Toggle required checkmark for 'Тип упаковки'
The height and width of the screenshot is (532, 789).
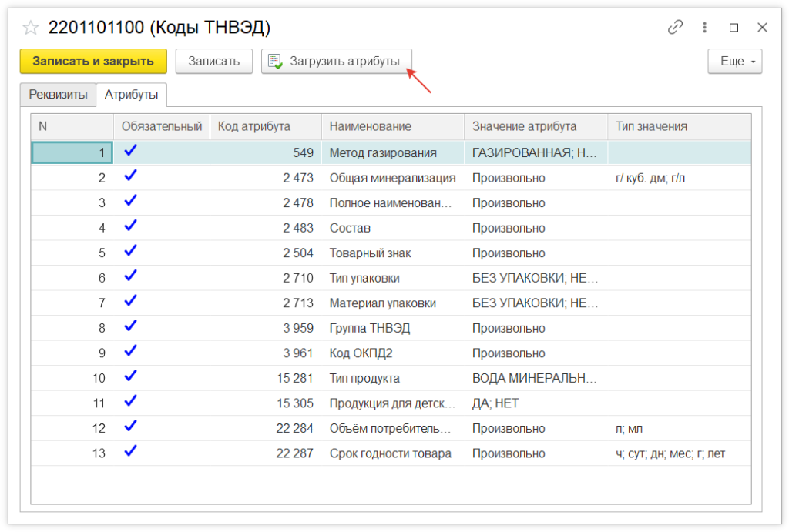(131, 276)
